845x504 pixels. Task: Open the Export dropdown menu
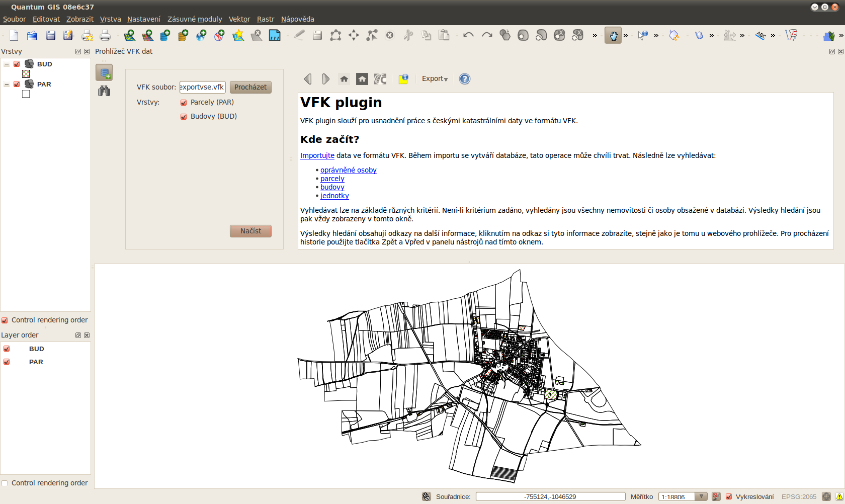pos(435,79)
